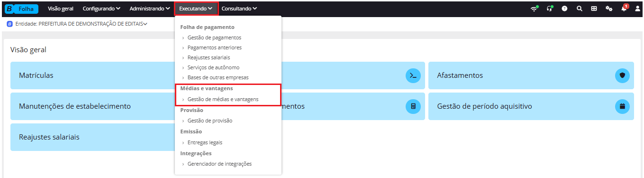Open the search magnifier icon
Screen dimensions: 644x178
(579, 9)
